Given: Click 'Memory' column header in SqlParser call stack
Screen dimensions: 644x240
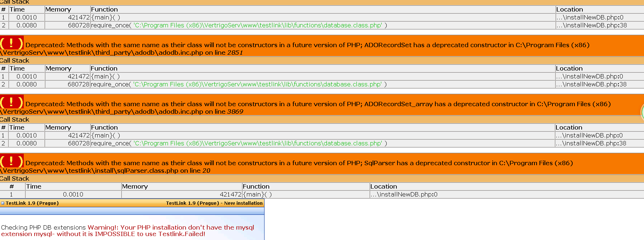Looking at the screenshot, I should [x=135, y=186].
